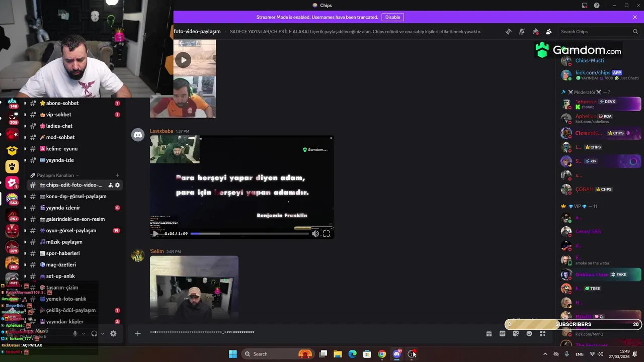Screen dimensions: 644x362
Task: Play the Lavixbaba video
Action: 155,233
